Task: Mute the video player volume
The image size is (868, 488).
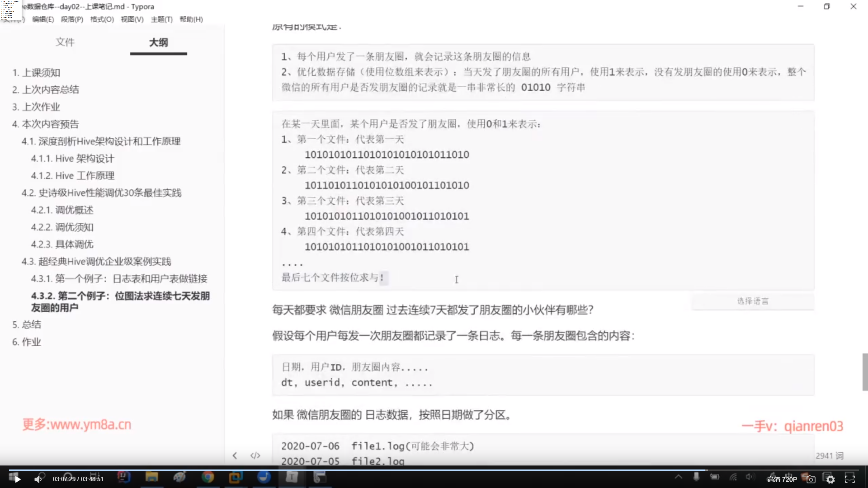Action: tap(38, 479)
